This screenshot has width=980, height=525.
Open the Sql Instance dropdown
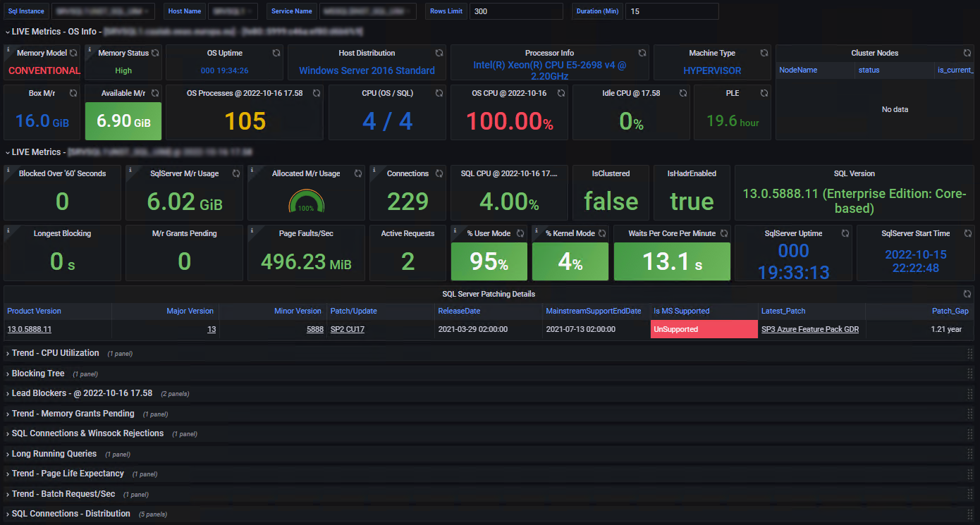pos(103,11)
